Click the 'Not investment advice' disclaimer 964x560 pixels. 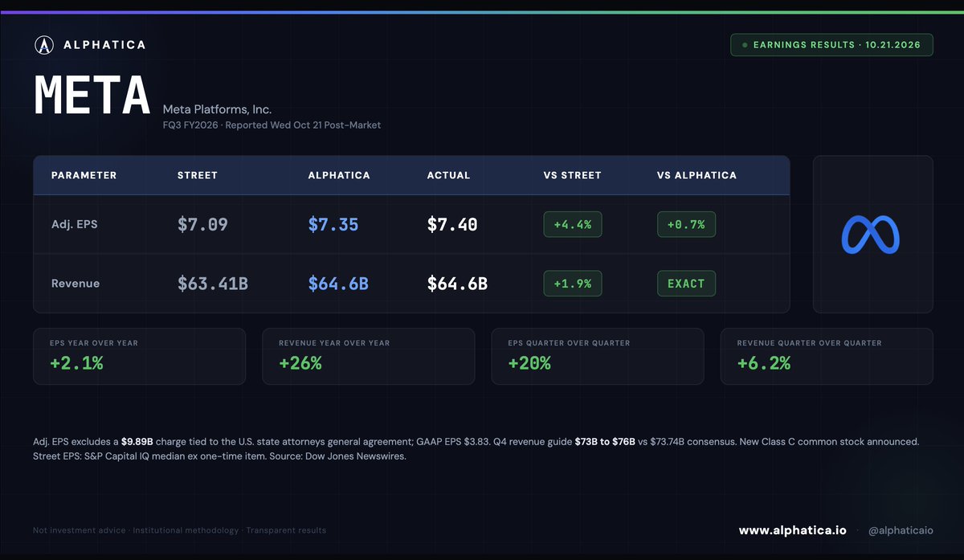(80, 530)
